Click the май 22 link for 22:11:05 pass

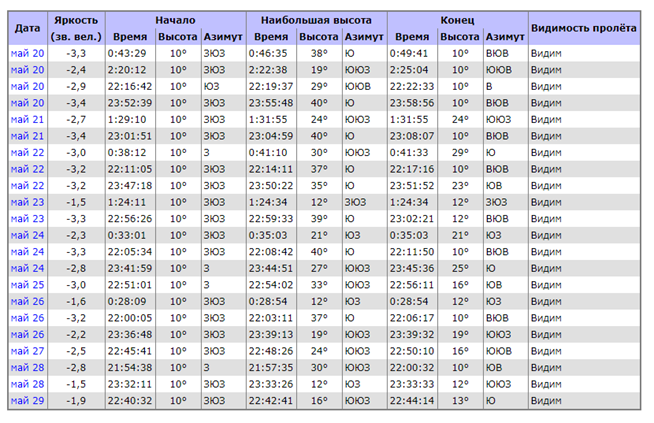27,169
